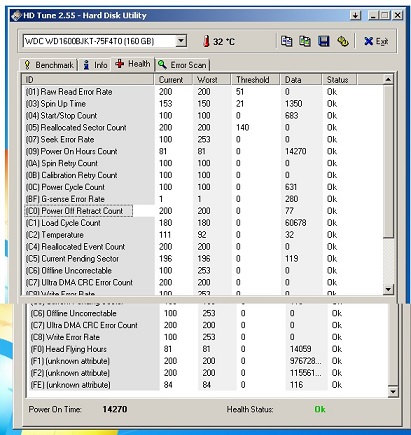Click the title bar down-arrow tray button
The width and height of the screenshot is (411, 435).
point(355,15)
